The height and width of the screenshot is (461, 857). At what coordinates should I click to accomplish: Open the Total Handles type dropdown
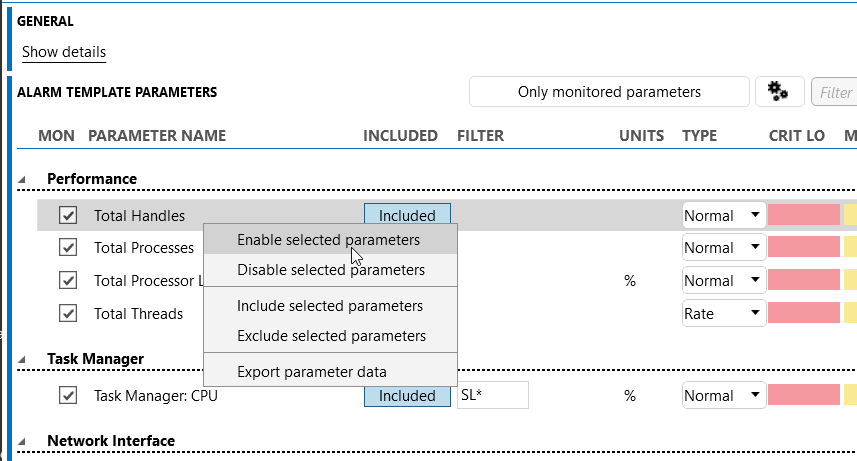724,215
